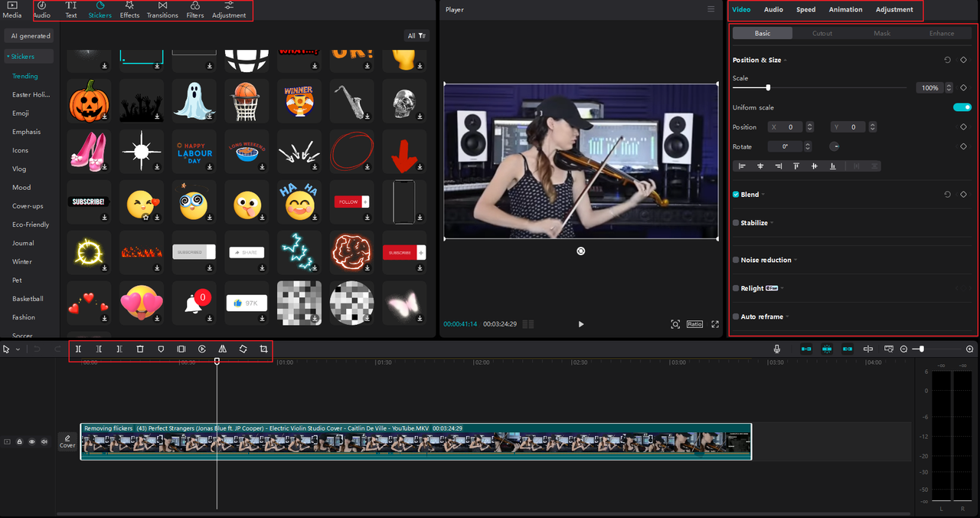This screenshot has width=980, height=518.
Task: Collapse the Position & Size section
Action: [x=786, y=60]
